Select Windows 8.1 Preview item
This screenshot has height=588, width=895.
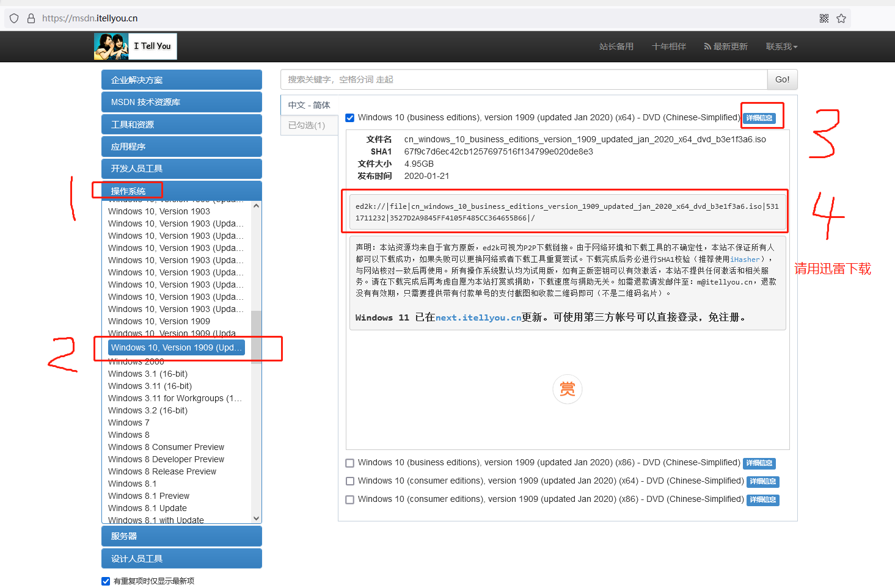pyautogui.click(x=149, y=496)
